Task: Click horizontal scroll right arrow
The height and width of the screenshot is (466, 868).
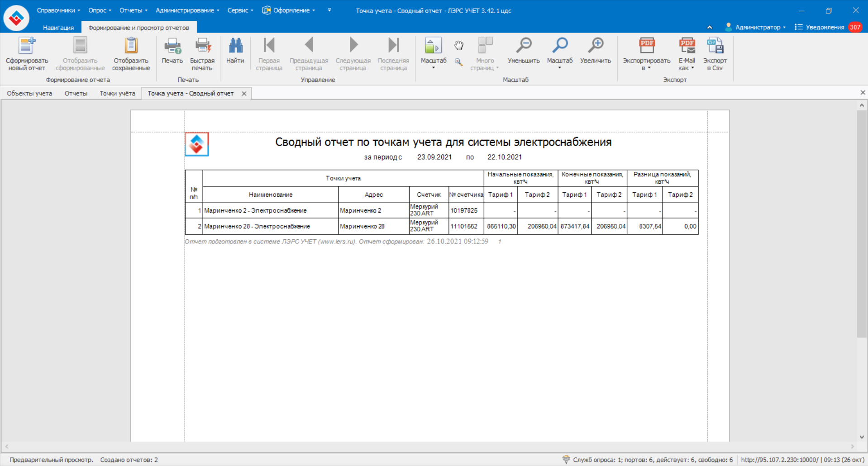Action: click(853, 447)
